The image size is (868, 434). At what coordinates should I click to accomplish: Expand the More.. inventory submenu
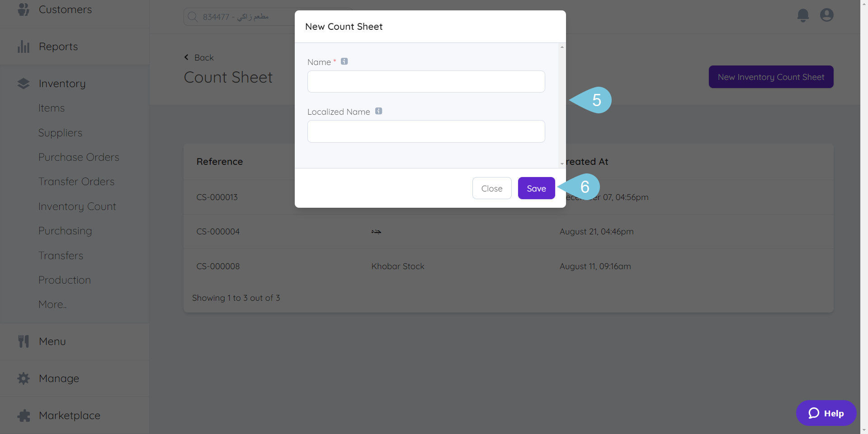52,304
